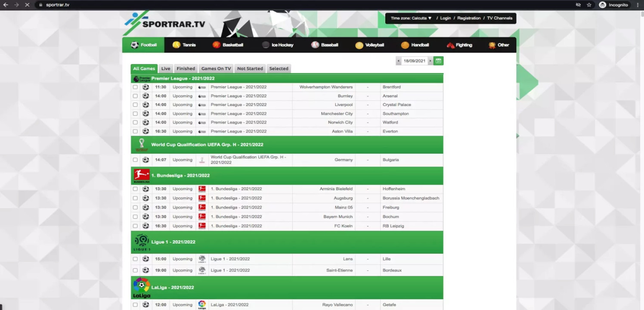This screenshot has height=310, width=644.
Task: Click Premier League badge in Aston Villa row
Action: 202,131
